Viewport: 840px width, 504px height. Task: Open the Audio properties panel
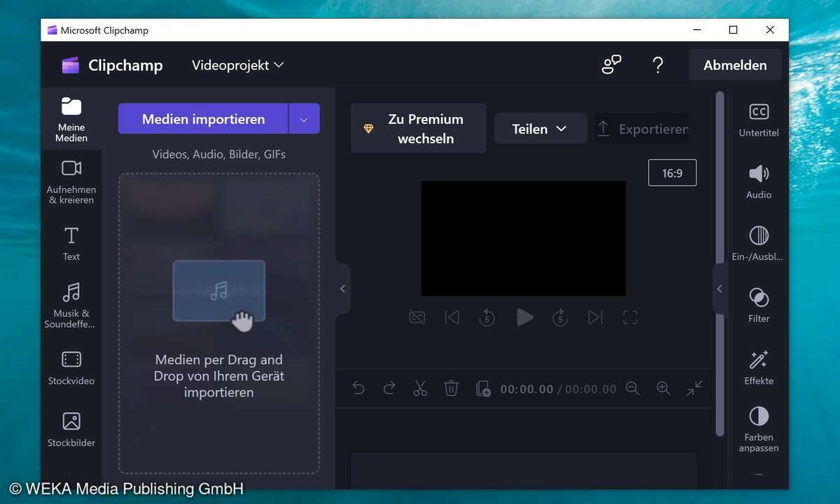pyautogui.click(x=759, y=182)
